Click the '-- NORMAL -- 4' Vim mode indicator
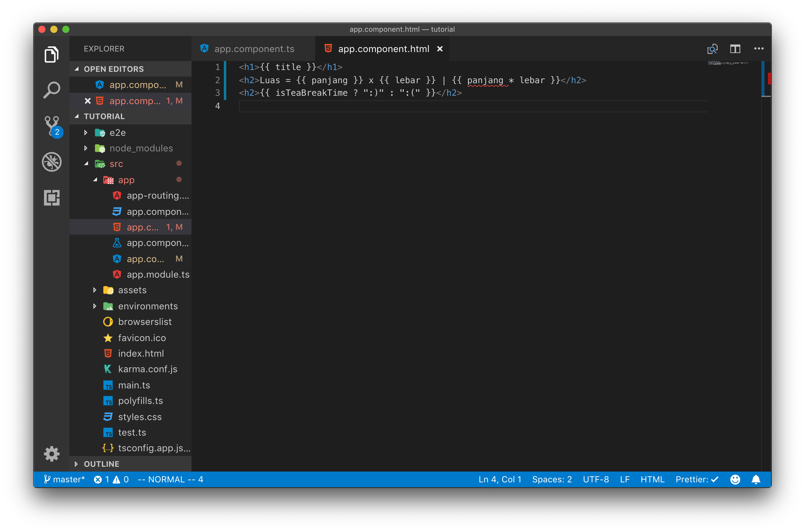The image size is (805, 532). [x=170, y=479]
